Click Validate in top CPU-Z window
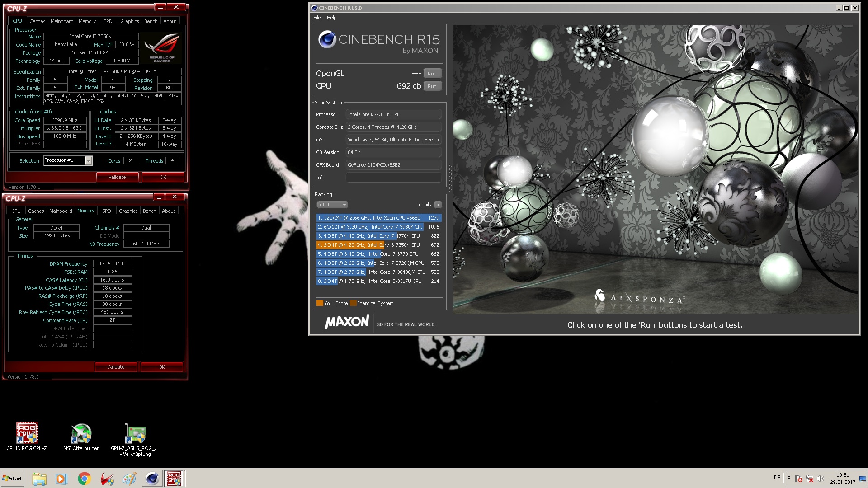Image resolution: width=868 pixels, height=488 pixels. point(117,177)
